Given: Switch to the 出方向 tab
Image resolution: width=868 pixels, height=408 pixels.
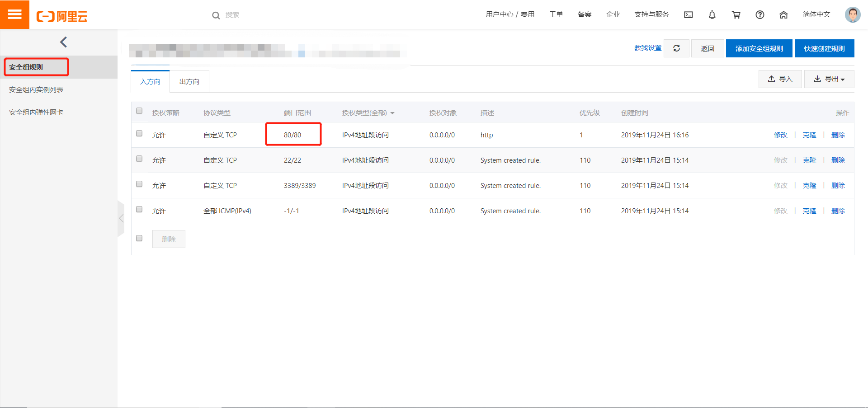Looking at the screenshot, I should pyautogui.click(x=189, y=82).
